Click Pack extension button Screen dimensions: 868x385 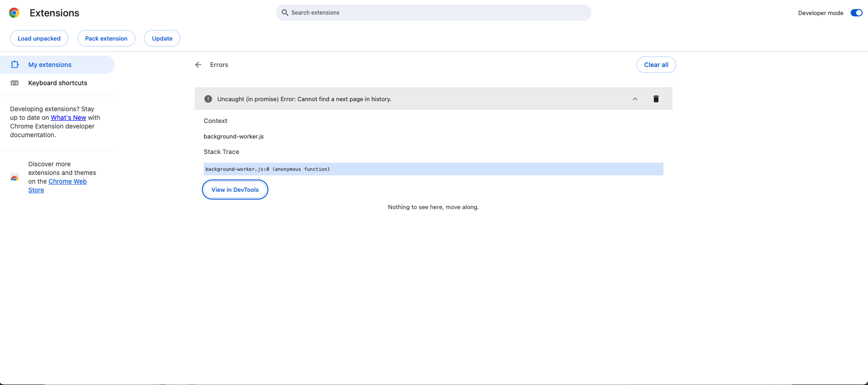point(106,38)
